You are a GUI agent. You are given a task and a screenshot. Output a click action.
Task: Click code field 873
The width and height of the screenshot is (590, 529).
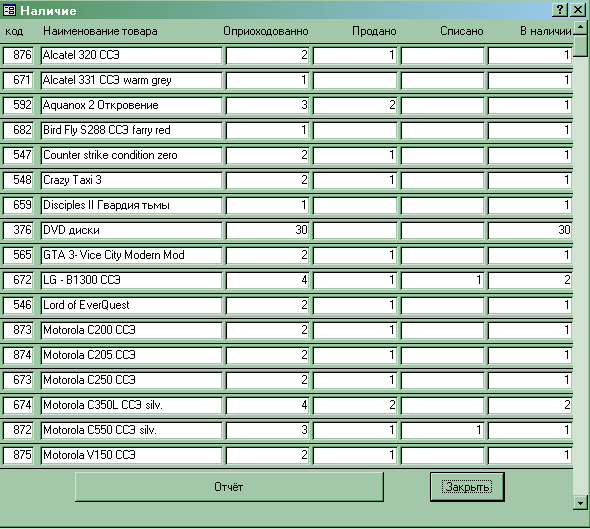tap(18, 330)
